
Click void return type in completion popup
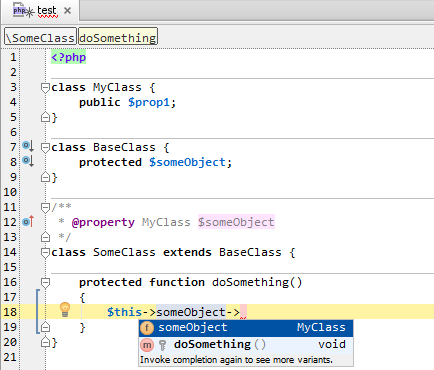(x=332, y=344)
